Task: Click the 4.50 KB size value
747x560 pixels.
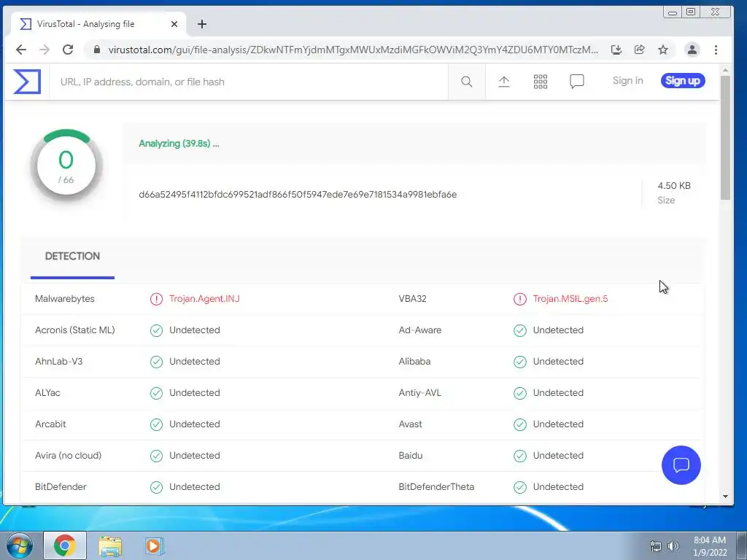Action: coord(673,186)
